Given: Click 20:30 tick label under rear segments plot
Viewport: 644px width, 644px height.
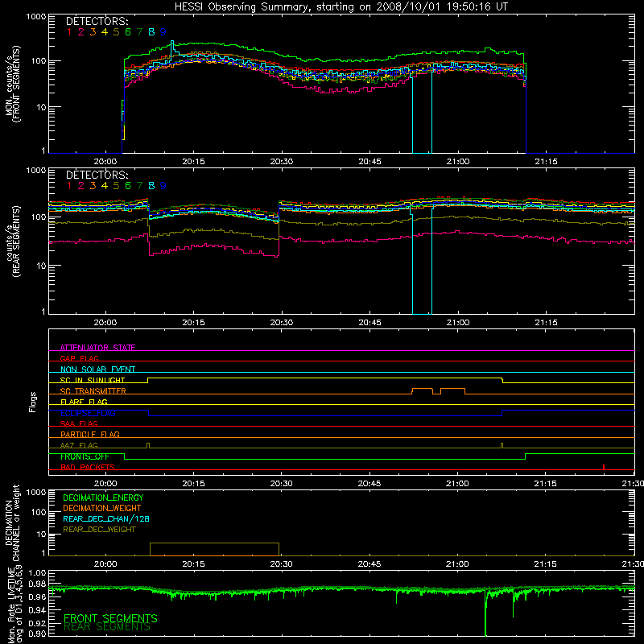Looking at the screenshot, I should tap(281, 323).
